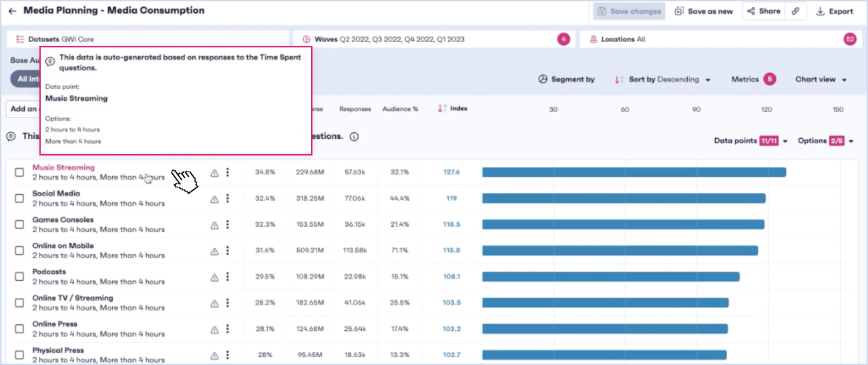Open the Locations All selector
Viewport: 868px width, 365px height.
(x=720, y=39)
